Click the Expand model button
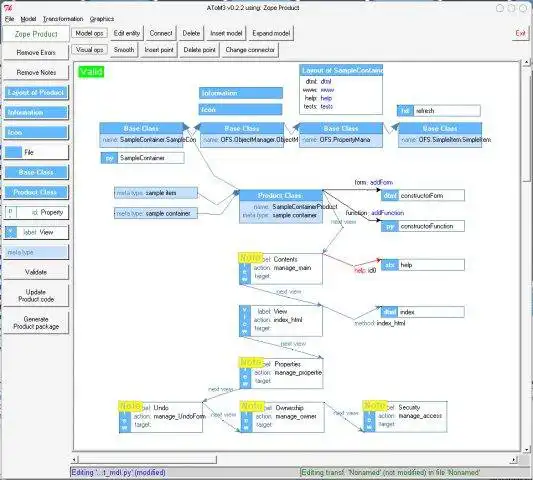This screenshot has height=480, width=533. coord(271,33)
